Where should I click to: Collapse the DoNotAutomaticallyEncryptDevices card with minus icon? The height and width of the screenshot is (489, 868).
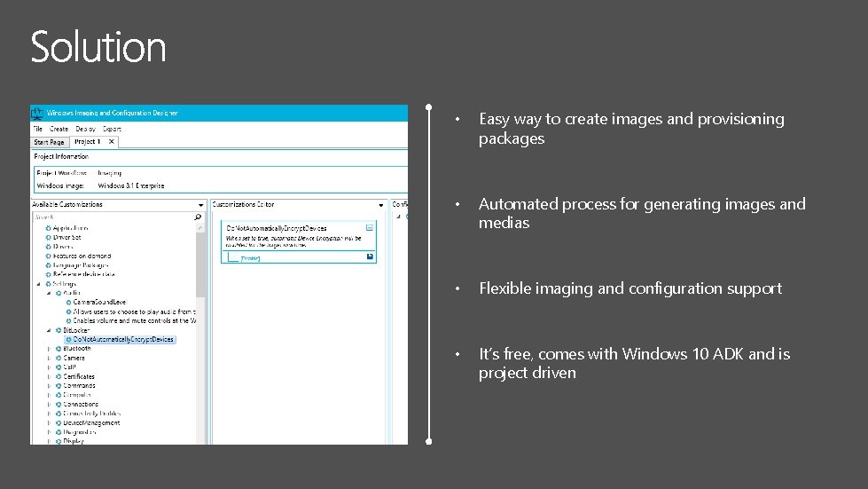click(x=369, y=227)
